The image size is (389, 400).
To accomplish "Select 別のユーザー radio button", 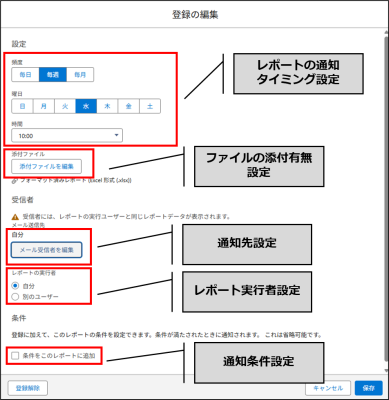I will [15, 296].
